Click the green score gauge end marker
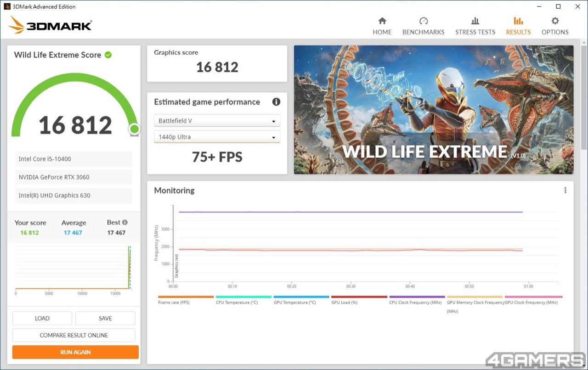This screenshot has height=370, width=588. pyautogui.click(x=134, y=129)
